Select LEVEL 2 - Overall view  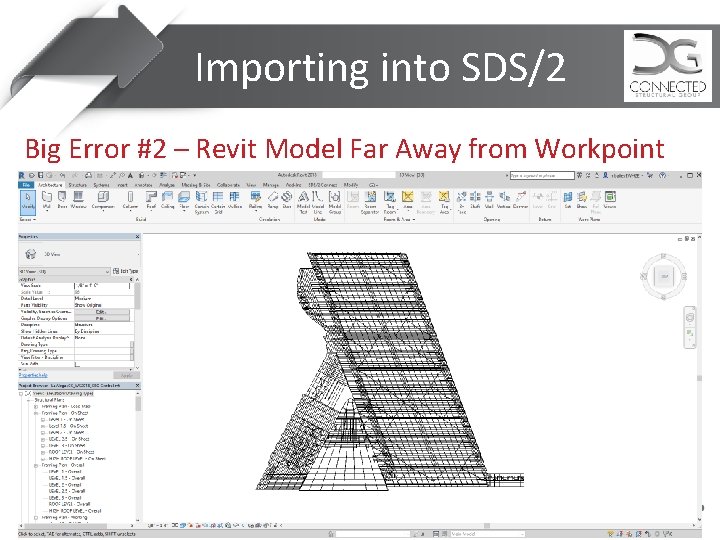[64, 484]
